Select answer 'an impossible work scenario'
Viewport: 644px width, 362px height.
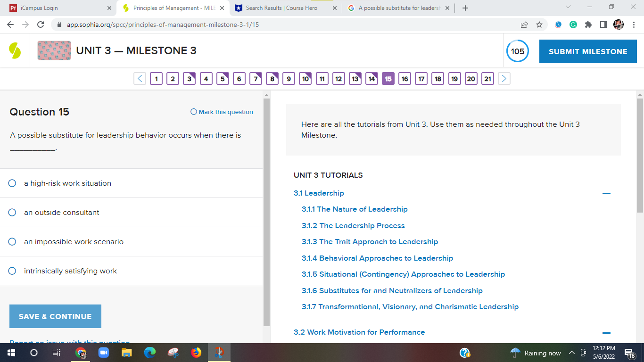pos(12,242)
